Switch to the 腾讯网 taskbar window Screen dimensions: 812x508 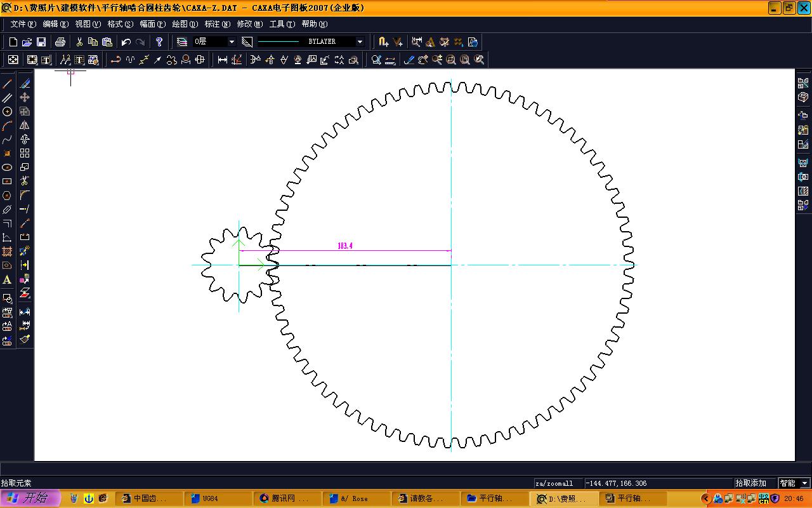coord(286,498)
